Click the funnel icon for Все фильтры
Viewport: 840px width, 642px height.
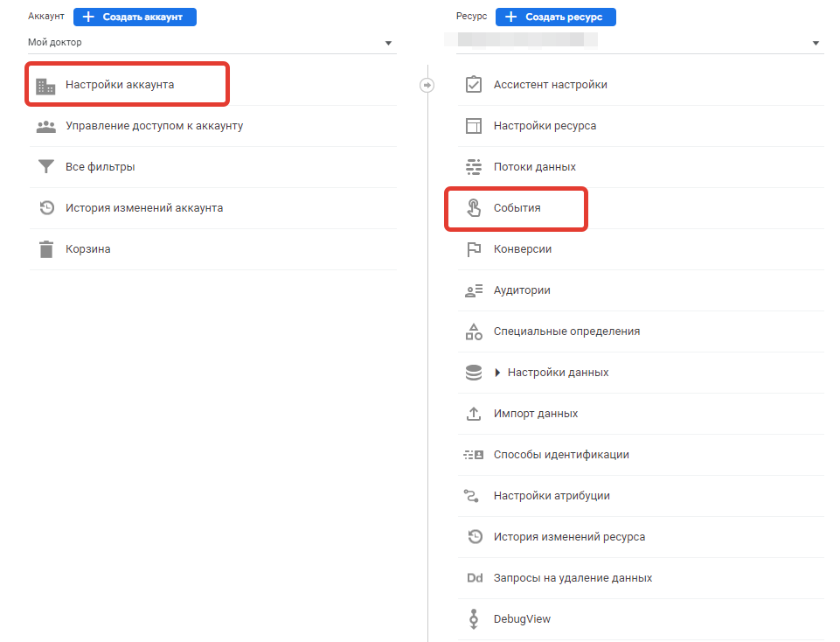(46, 167)
